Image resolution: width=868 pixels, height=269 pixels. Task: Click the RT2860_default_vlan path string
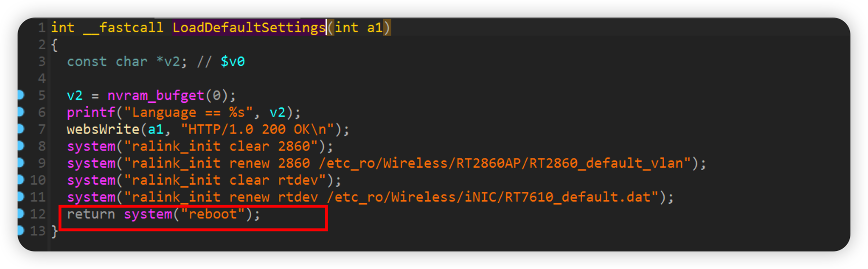tap(505, 163)
